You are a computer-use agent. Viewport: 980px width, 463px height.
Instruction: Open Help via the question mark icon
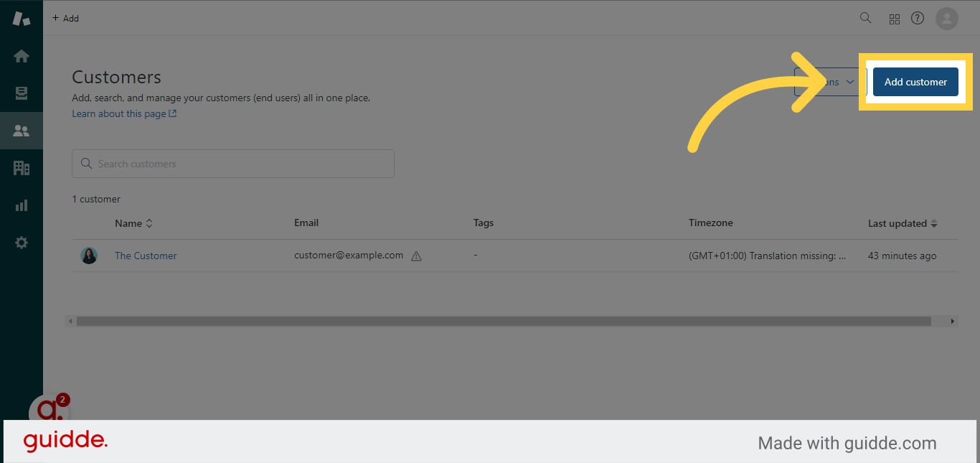pos(917,18)
